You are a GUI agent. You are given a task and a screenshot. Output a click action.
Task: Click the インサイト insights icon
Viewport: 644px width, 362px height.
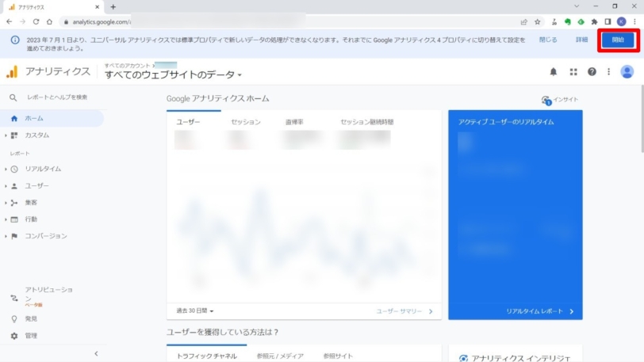pyautogui.click(x=546, y=100)
